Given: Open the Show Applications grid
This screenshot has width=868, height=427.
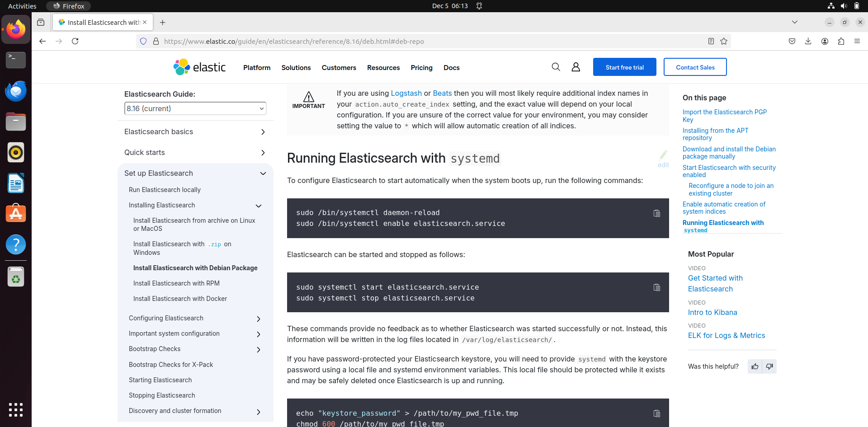Looking at the screenshot, I should [16, 409].
